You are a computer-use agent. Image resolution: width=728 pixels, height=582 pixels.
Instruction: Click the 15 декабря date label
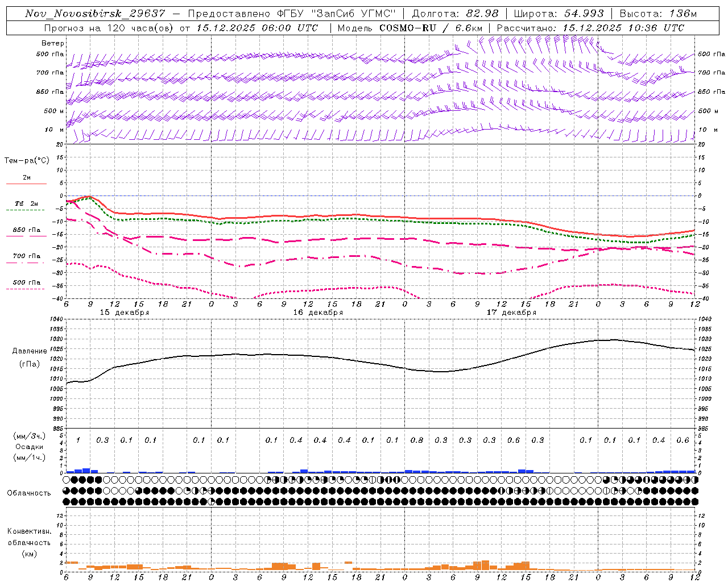click(x=125, y=313)
